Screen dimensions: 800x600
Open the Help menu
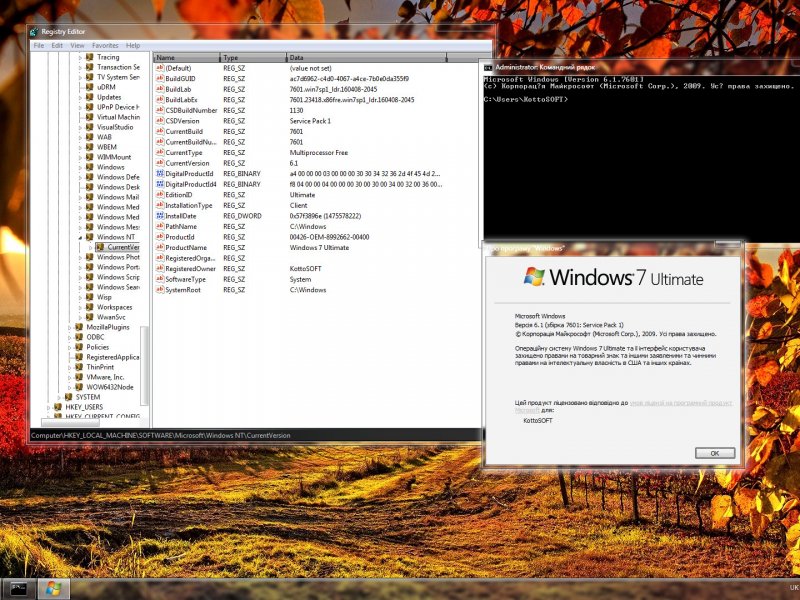point(133,45)
